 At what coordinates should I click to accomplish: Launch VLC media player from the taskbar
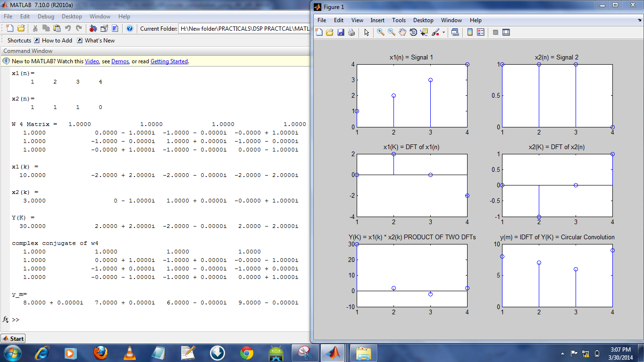(x=129, y=353)
